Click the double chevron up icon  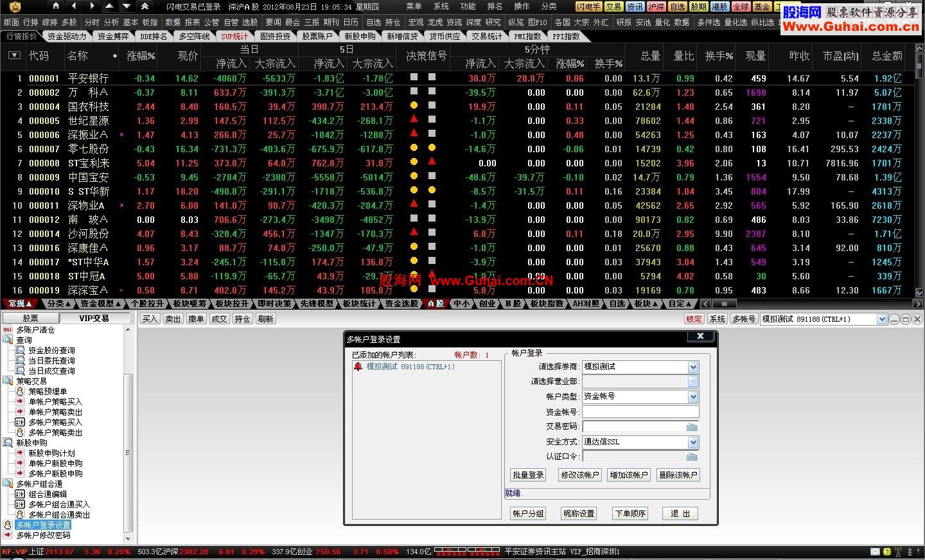pos(145,6)
